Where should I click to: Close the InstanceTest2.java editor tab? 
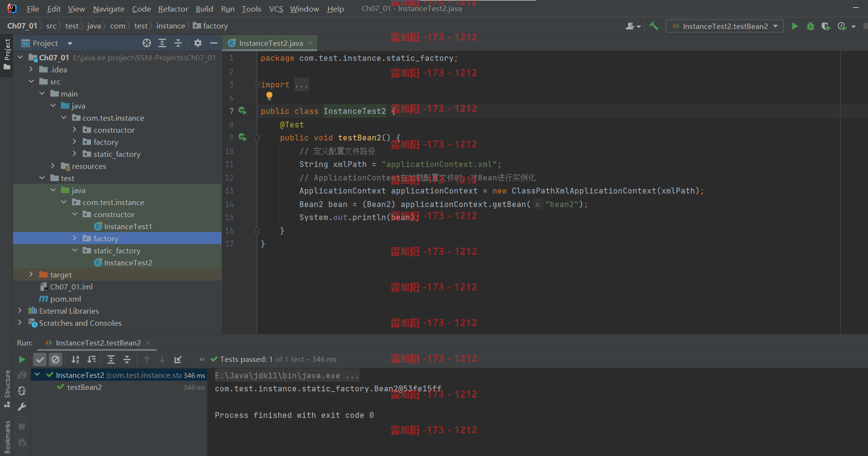pos(310,43)
